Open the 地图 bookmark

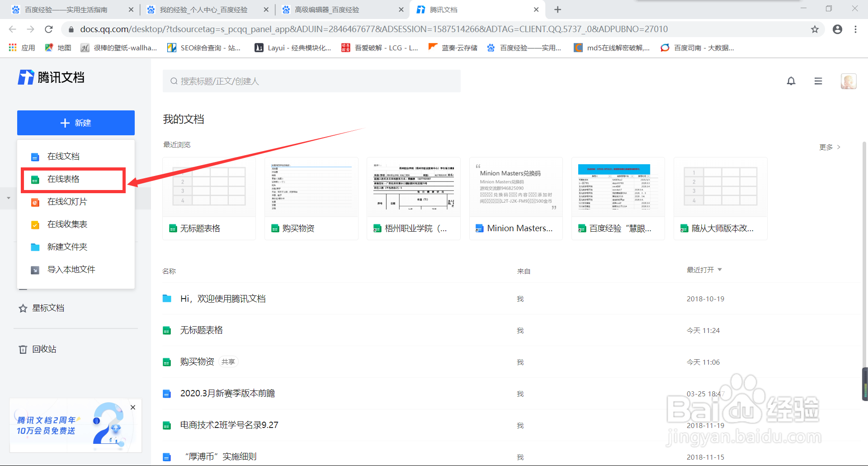pyautogui.click(x=58, y=48)
